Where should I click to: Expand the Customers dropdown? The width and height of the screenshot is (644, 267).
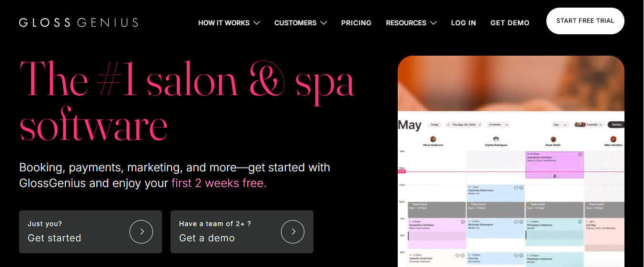(301, 23)
